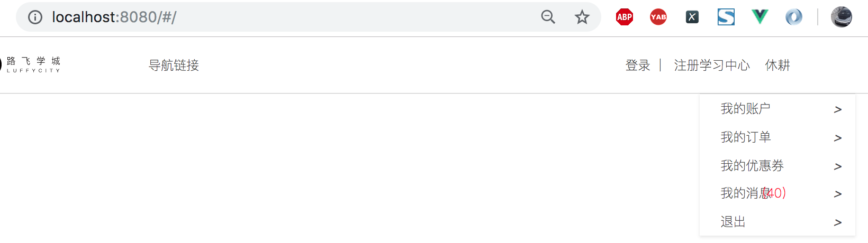The height and width of the screenshot is (243, 868).
Task: Open the browser profile avatar
Action: [842, 17]
